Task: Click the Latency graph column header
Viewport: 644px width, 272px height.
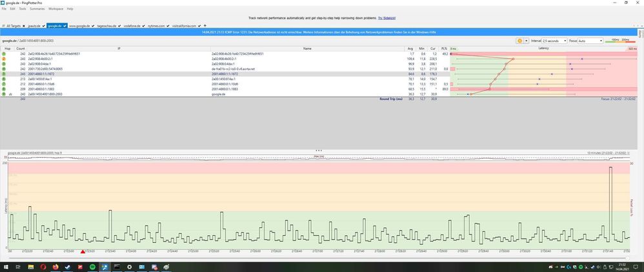Action: (543, 48)
